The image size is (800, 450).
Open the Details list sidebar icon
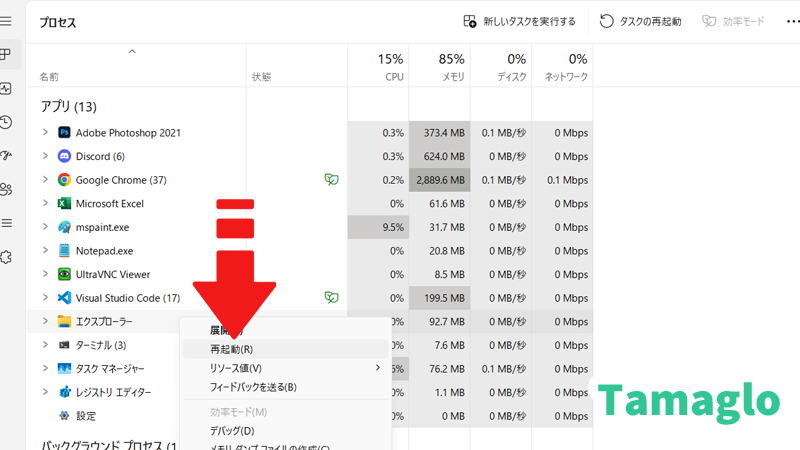[x=6, y=223]
